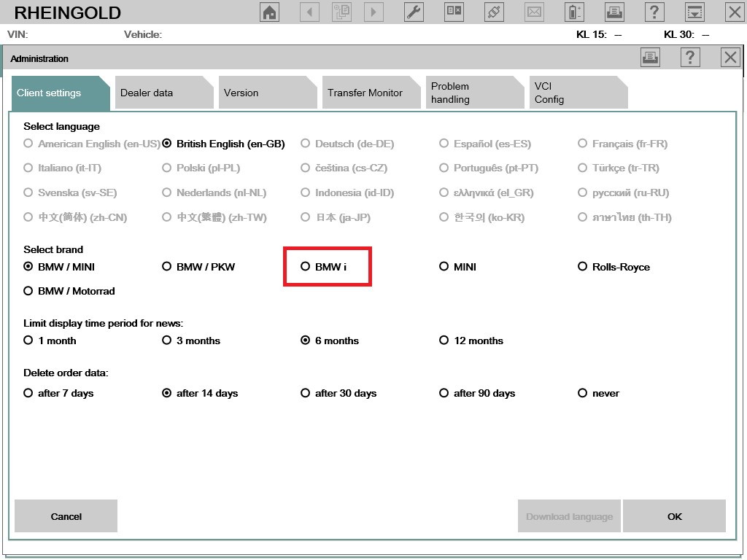Set order data deletion after 30 days
The height and width of the screenshot is (560, 747).
(338, 393)
